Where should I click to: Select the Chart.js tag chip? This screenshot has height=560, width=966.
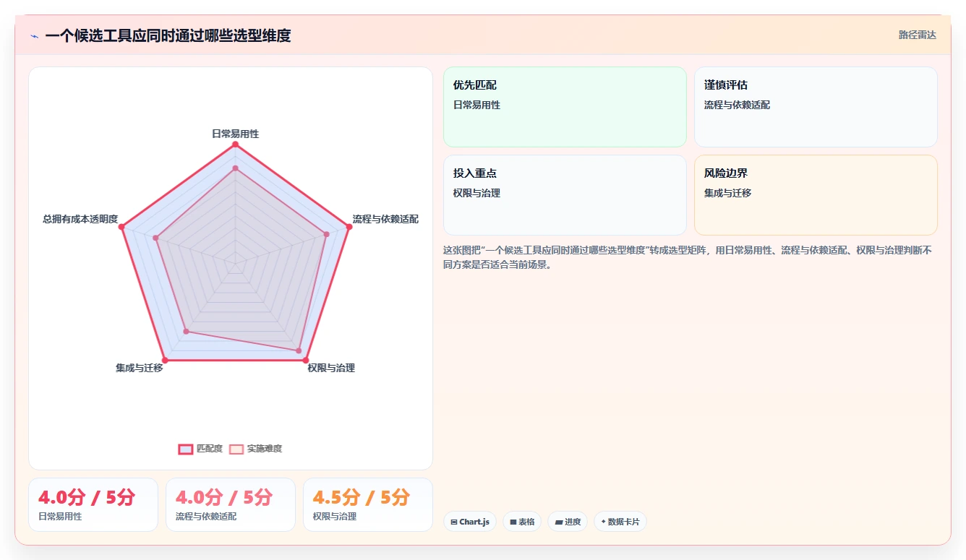[470, 522]
